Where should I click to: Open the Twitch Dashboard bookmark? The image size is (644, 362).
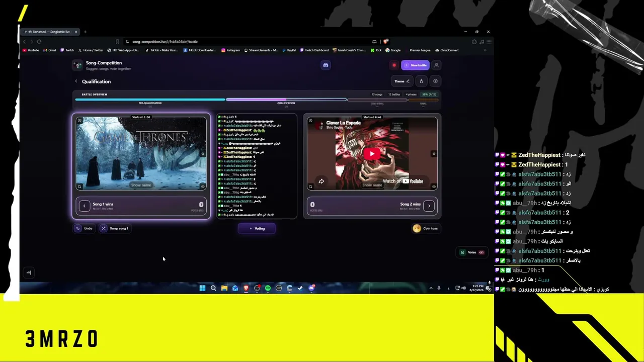point(314,50)
